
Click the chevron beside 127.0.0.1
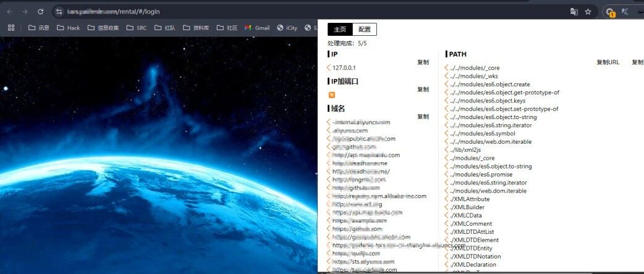click(x=329, y=68)
